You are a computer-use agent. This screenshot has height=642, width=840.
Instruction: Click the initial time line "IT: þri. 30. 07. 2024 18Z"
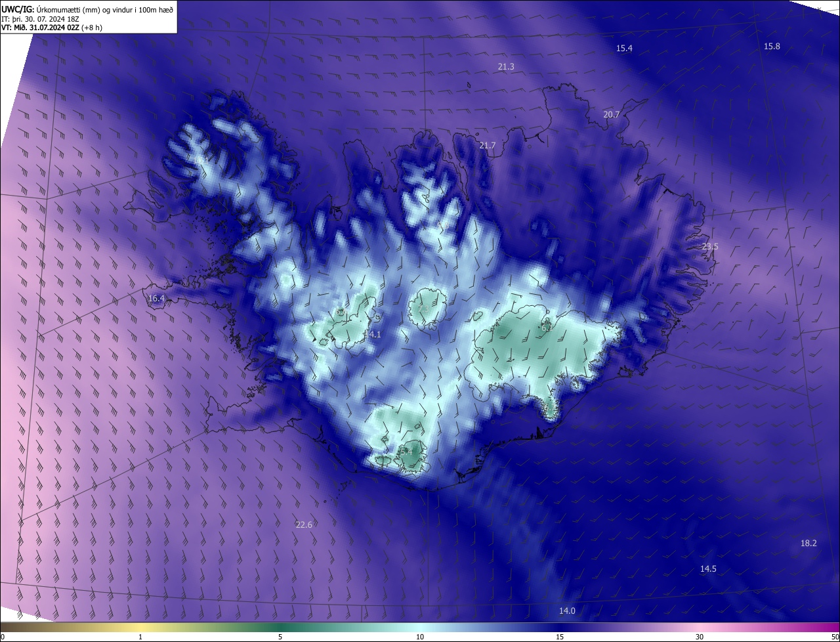41,18
